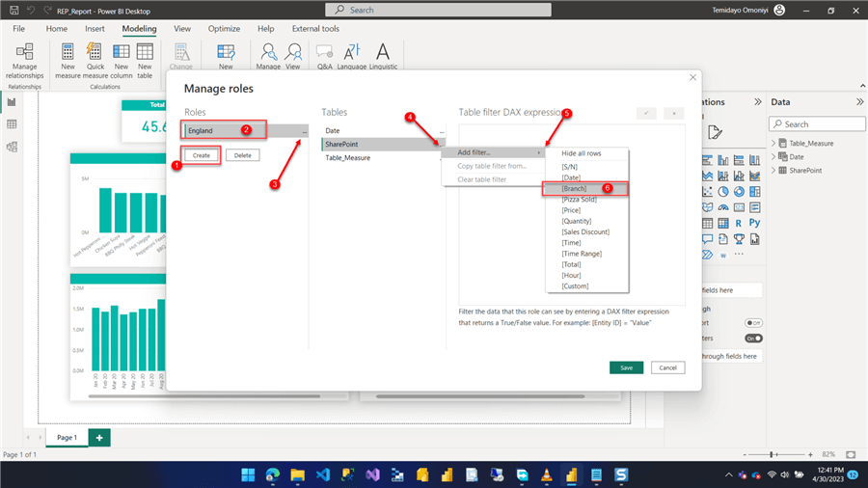
Task: Collapse the Data pane with chevrons
Action: click(x=859, y=102)
